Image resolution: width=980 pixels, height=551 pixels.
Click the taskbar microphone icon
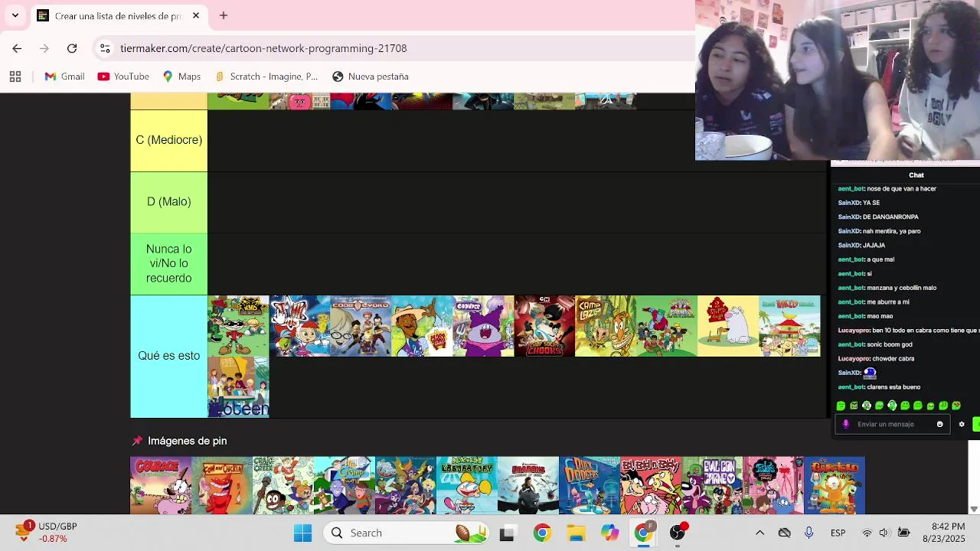809,533
